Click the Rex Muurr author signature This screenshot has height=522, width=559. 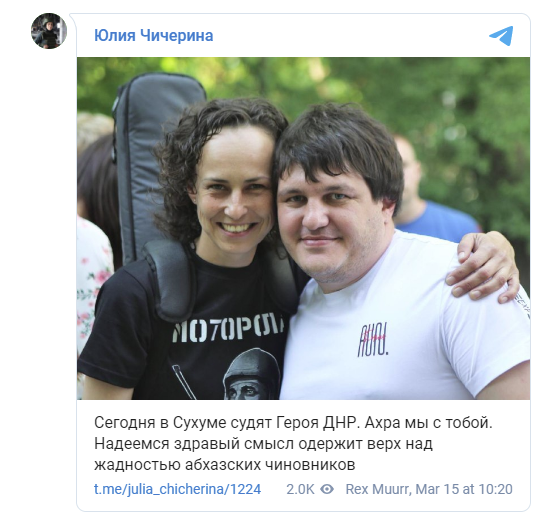[x=378, y=489]
